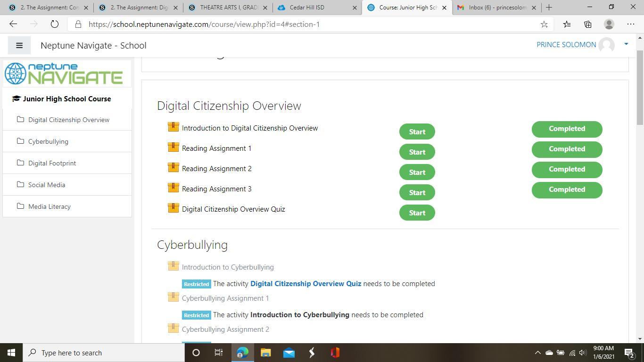Image resolution: width=644 pixels, height=362 pixels.
Task: Select Media Literacy in the sidebar
Action: pyautogui.click(x=50, y=206)
